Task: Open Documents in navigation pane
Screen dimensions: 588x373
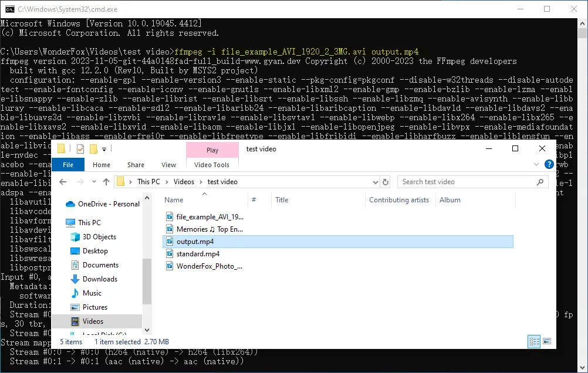Action: (100, 265)
